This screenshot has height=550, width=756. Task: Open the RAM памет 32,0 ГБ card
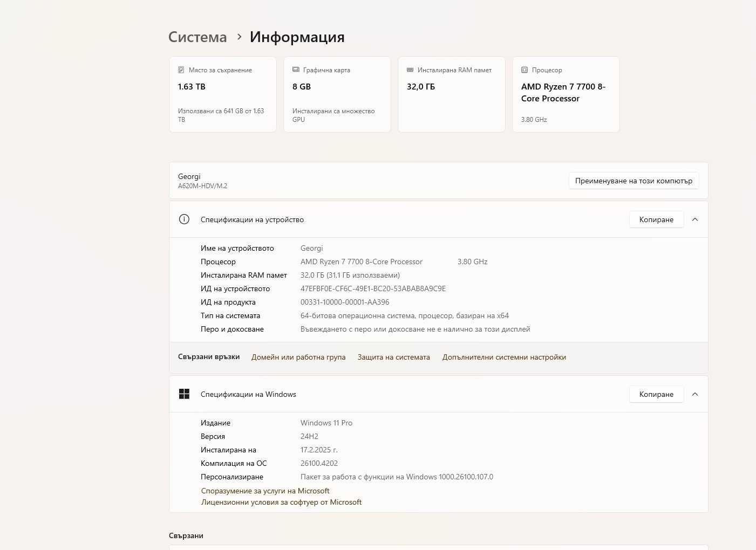pos(452,94)
